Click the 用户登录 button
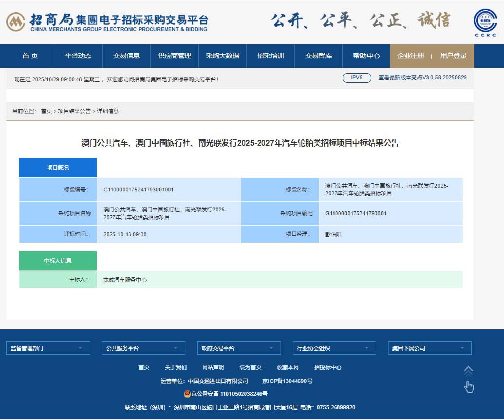This screenshot has width=504, height=420. click(x=453, y=56)
